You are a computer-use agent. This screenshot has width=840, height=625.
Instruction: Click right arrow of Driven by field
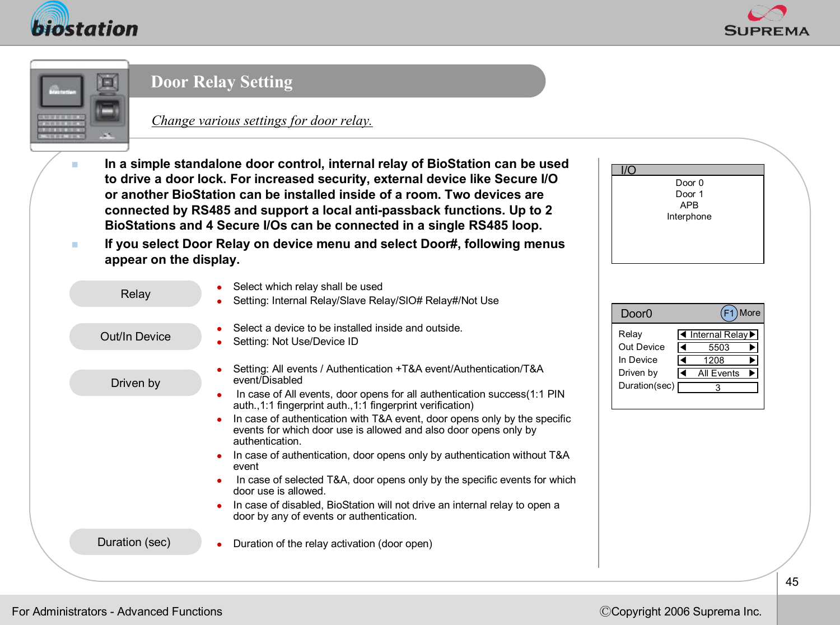pos(753,373)
